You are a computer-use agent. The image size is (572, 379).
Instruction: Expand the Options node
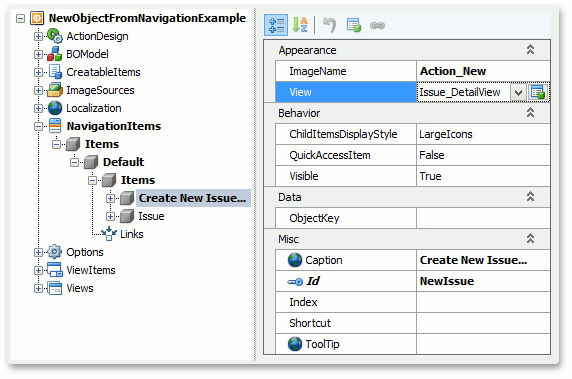coord(38,252)
